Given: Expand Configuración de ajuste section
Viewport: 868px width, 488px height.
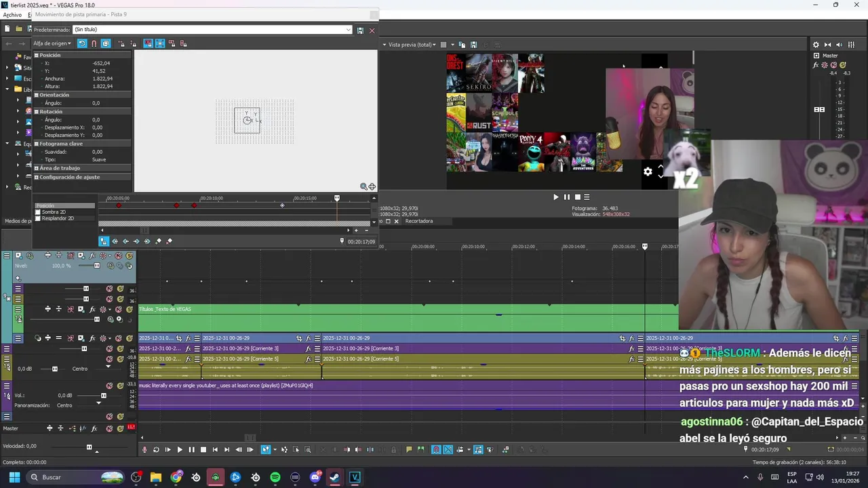Looking at the screenshot, I should [x=37, y=177].
